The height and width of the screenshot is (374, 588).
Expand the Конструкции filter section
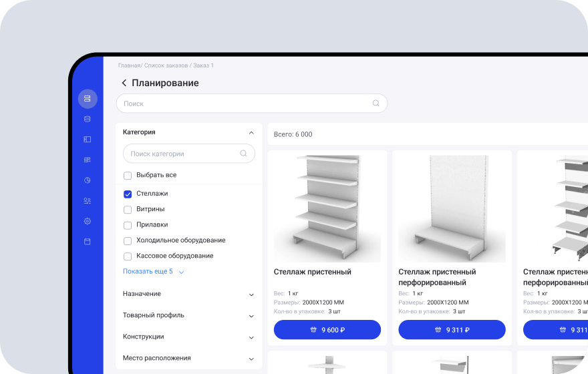pos(251,338)
